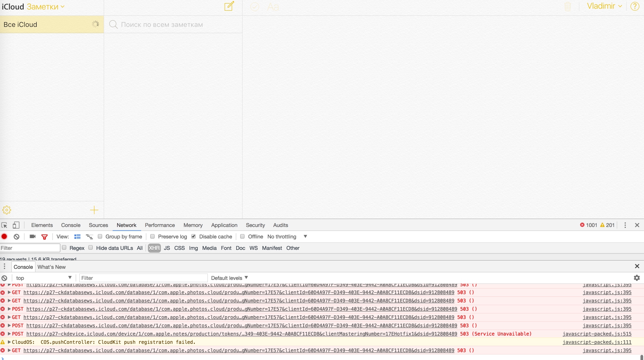Filter requests by WS type
Image resolution: width=644 pixels, height=360 pixels.
(254, 248)
